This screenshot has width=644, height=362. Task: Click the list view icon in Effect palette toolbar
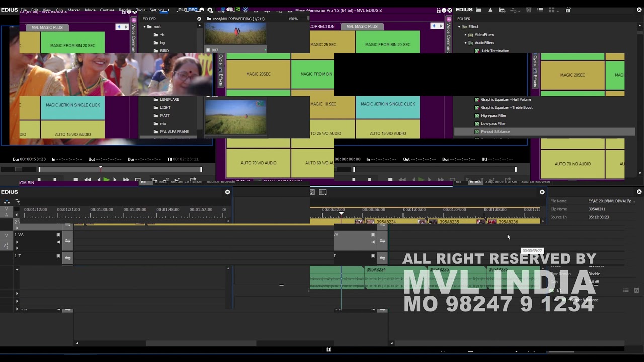pos(540,10)
